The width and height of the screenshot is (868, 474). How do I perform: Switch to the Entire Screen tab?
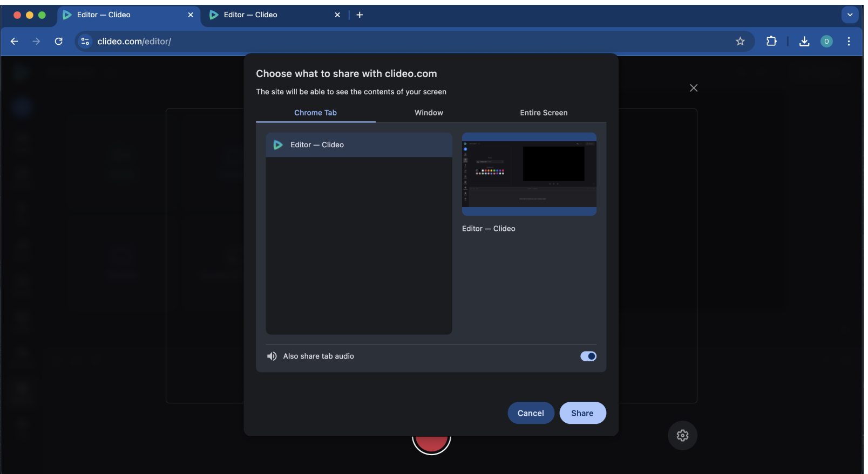click(544, 113)
